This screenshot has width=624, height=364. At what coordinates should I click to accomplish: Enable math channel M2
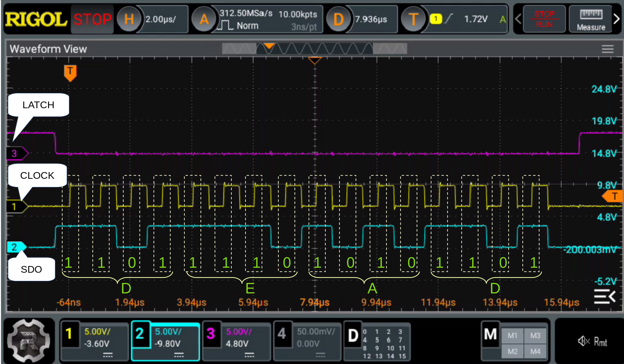point(513,351)
